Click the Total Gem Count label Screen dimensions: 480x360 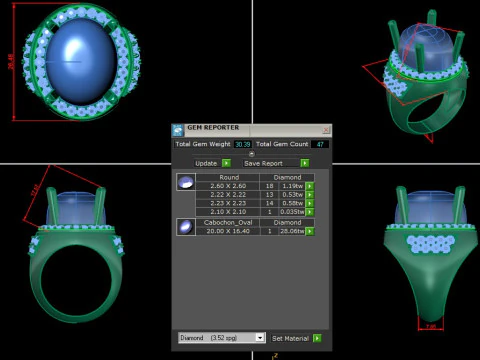[x=282, y=144]
